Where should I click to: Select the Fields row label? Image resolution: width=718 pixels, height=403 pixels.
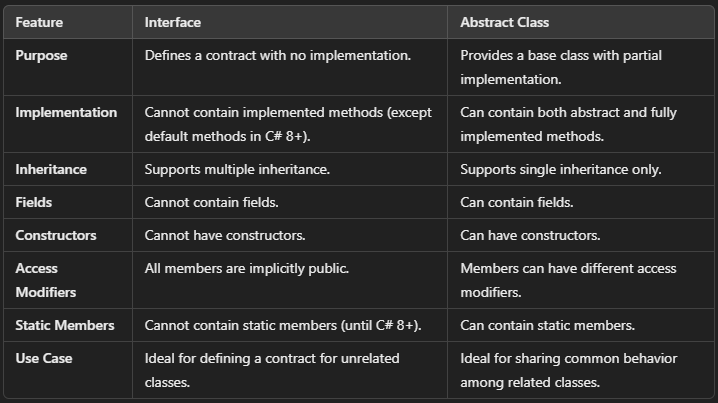coord(33,202)
